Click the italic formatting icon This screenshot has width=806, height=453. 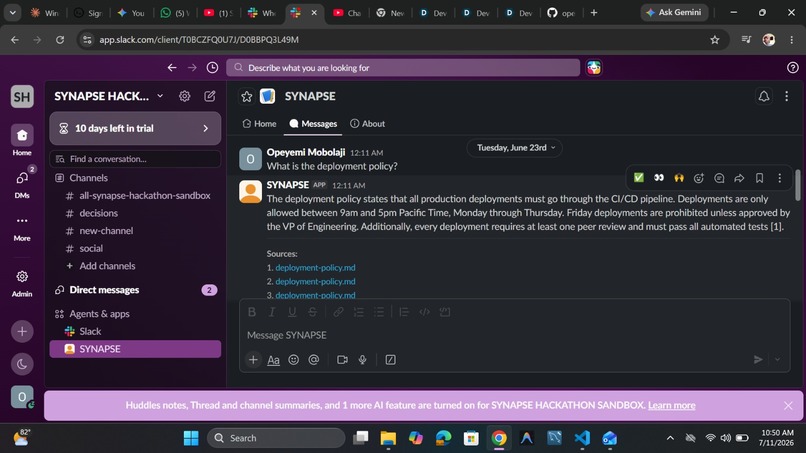272,312
